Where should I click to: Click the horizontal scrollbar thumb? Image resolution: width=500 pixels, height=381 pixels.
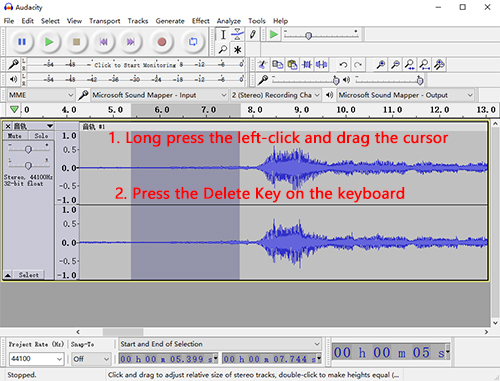[x=123, y=332]
